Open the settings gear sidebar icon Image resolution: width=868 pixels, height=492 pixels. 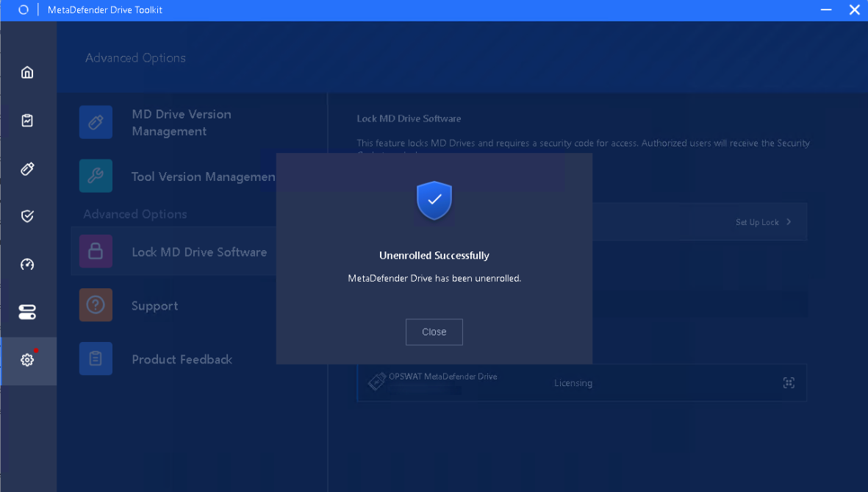coord(27,360)
